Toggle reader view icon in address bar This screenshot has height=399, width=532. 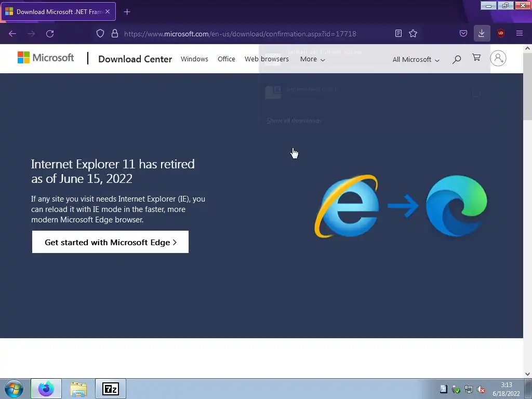(398, 33)
